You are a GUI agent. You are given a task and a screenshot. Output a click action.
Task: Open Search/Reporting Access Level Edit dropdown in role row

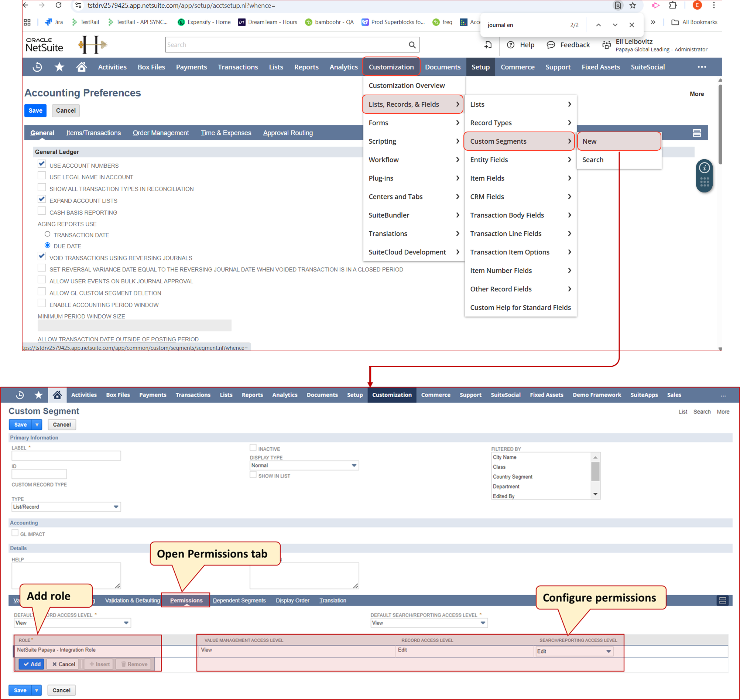coord(574,651)
